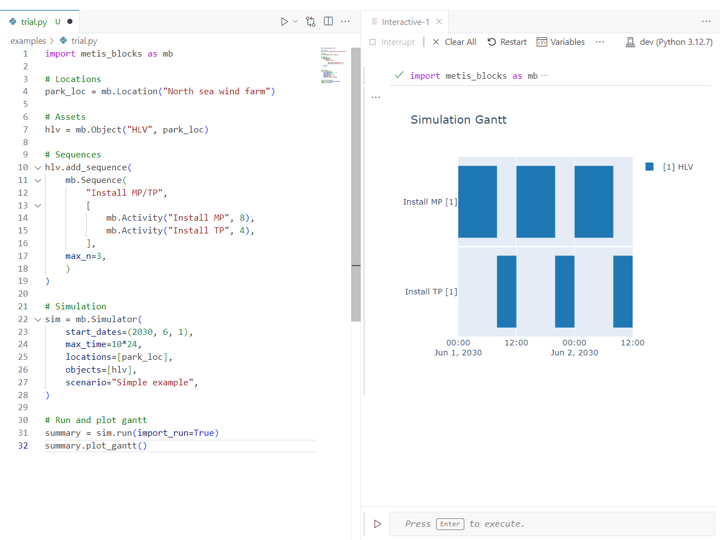Open interactive panel more actions ellipsis
720x540 pixels.
pos(706,22)
